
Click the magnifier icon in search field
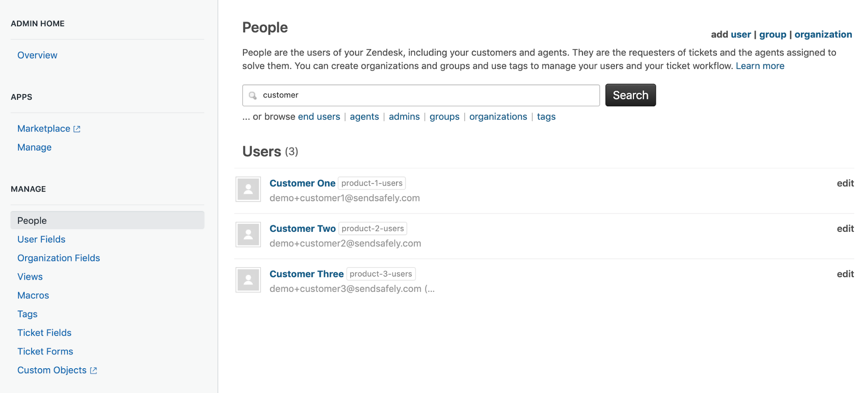click(x=253, y=95)
